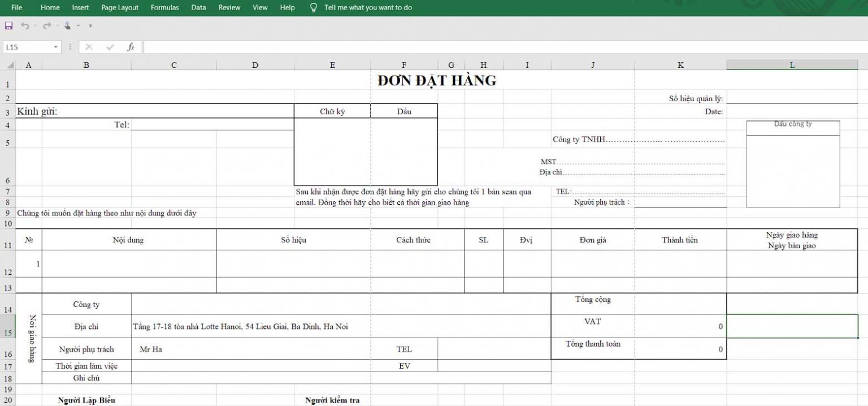Click the Tell Me lightbulb icon
This screenshot has height=406, width=868.
click(x=313, y=7)
